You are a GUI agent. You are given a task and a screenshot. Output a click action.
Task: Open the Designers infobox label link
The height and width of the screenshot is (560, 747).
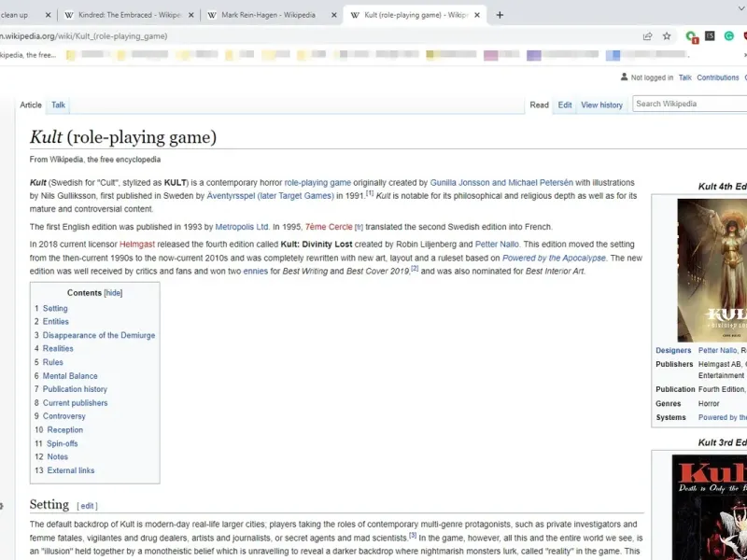[x=673, y=351]
